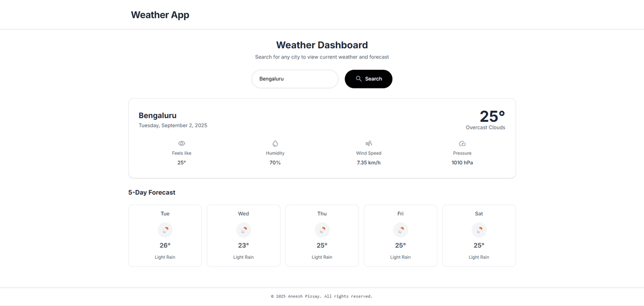
Task: Click the Wind Speed icon
Action: click(x=369, y=143)
